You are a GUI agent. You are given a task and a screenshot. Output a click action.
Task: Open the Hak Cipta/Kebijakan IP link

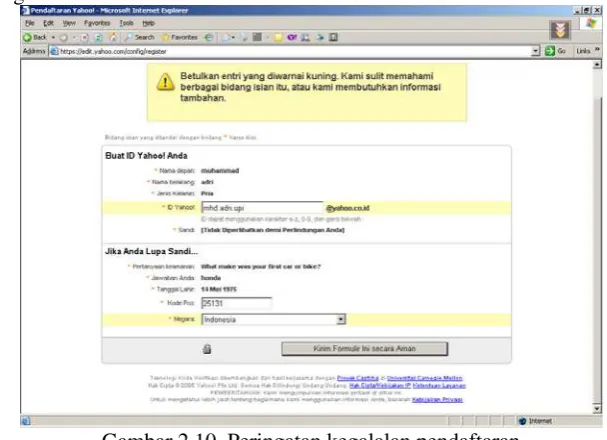coord(380,386)
